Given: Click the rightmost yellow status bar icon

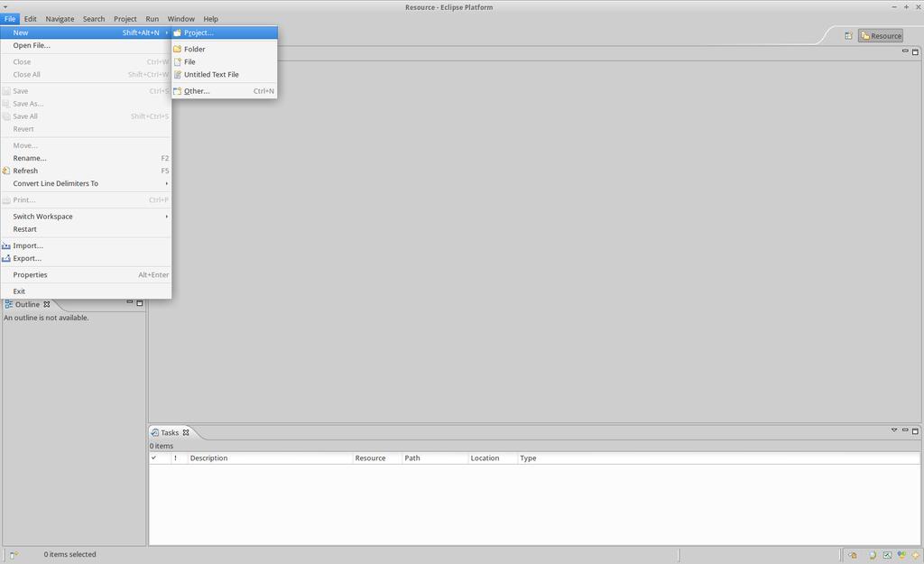Looking at the screenshot, I should click(916, 555).
